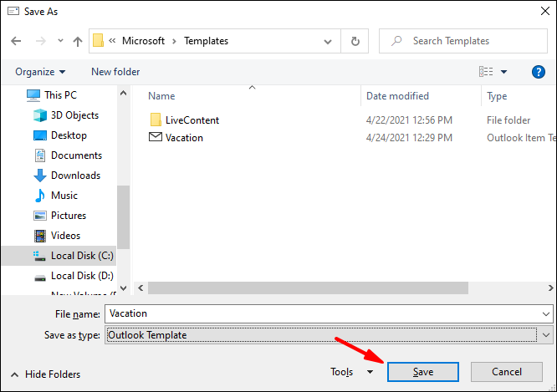Navigation pane scroll up arrow
557x392 pixels.
pyautogui.click(x=123, y=94)
